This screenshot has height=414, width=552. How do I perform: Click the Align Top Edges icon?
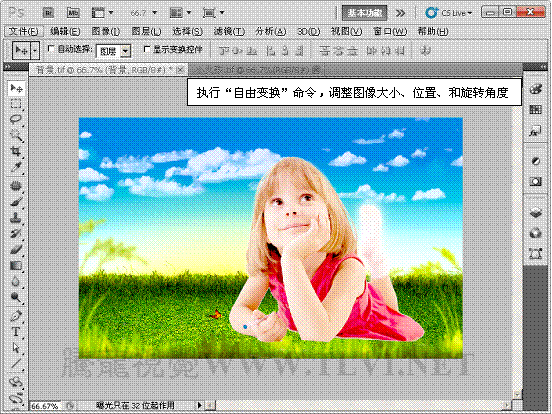click(x=223, y=51)
